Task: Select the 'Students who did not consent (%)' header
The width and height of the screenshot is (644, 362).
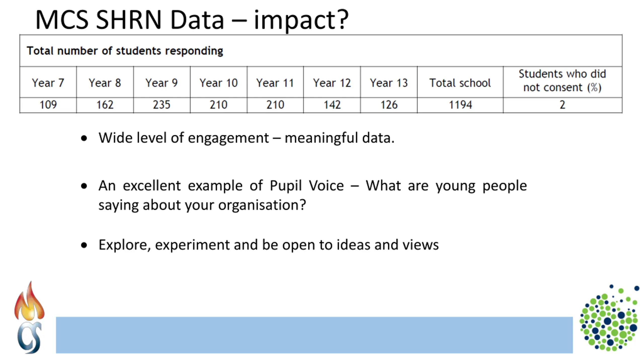Action: (x=562, y=81)
